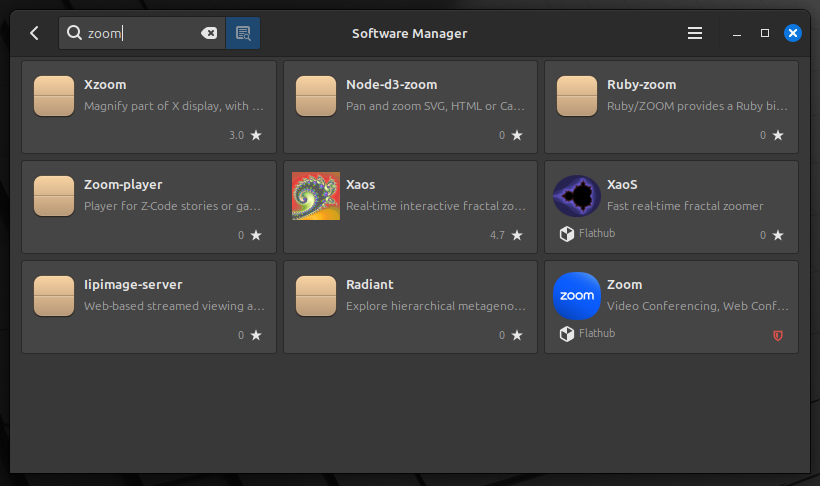Open the hamburger menu
Screen dimensions: 820x486
[694, 33]
